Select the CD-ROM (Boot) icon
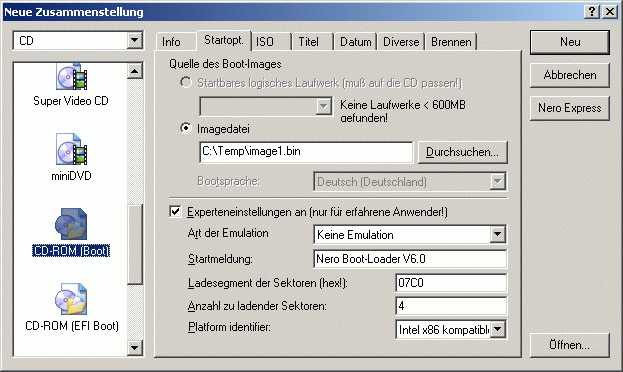Image resolution: width=623 pixels, height=372 pixels. coord(71,224)
